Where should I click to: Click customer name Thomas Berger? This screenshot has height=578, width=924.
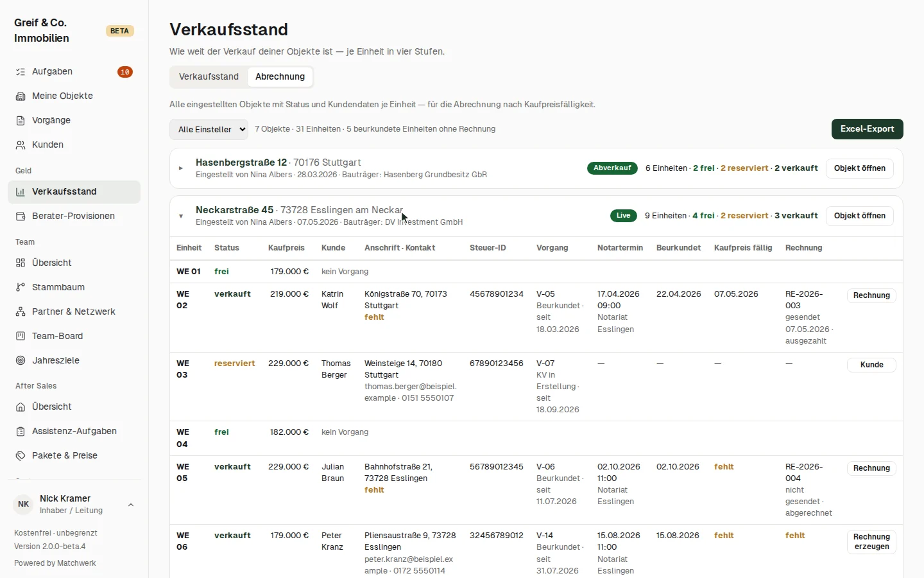tap(336, 369)
